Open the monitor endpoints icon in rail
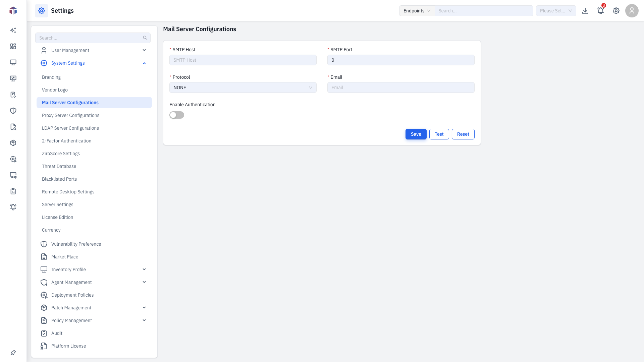 (x=13, y=62)
